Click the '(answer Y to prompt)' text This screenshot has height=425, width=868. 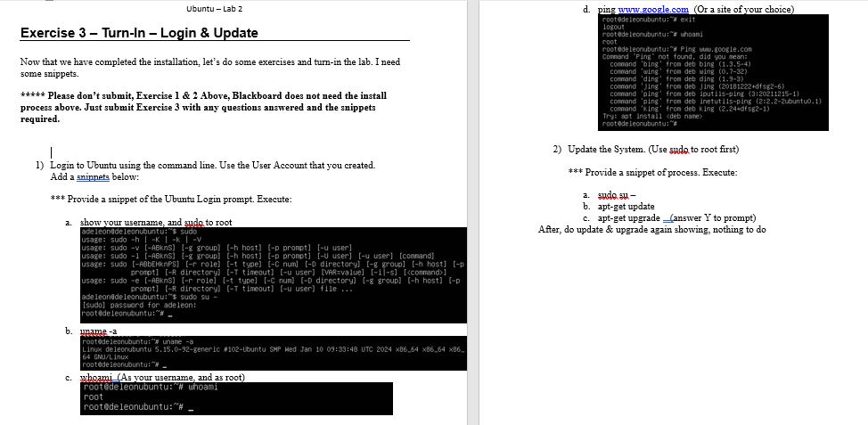(x=714, y=218)
